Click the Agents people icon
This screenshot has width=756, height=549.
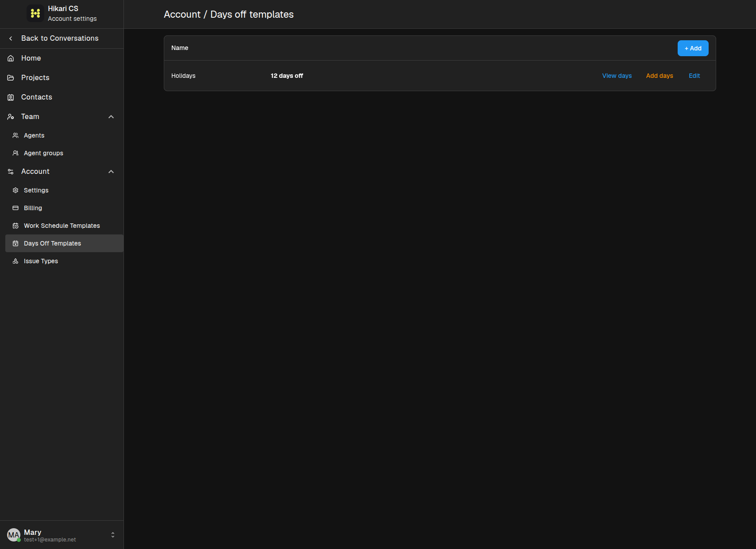(x=15, y=135)
